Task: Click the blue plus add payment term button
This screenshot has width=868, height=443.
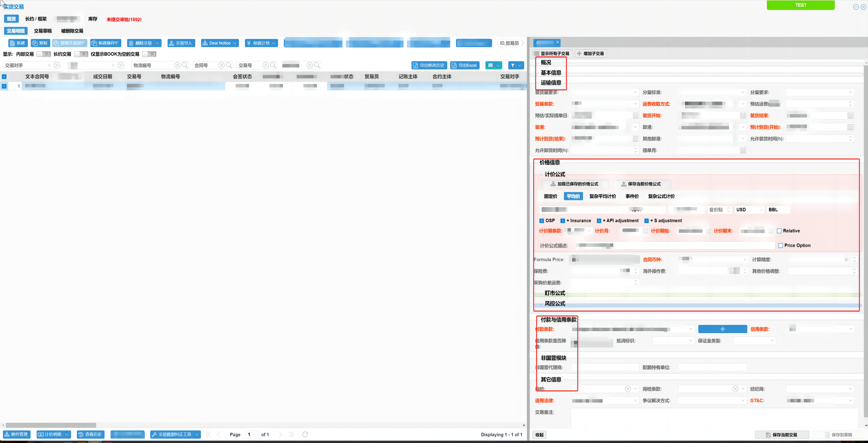Action: point(722,329)
